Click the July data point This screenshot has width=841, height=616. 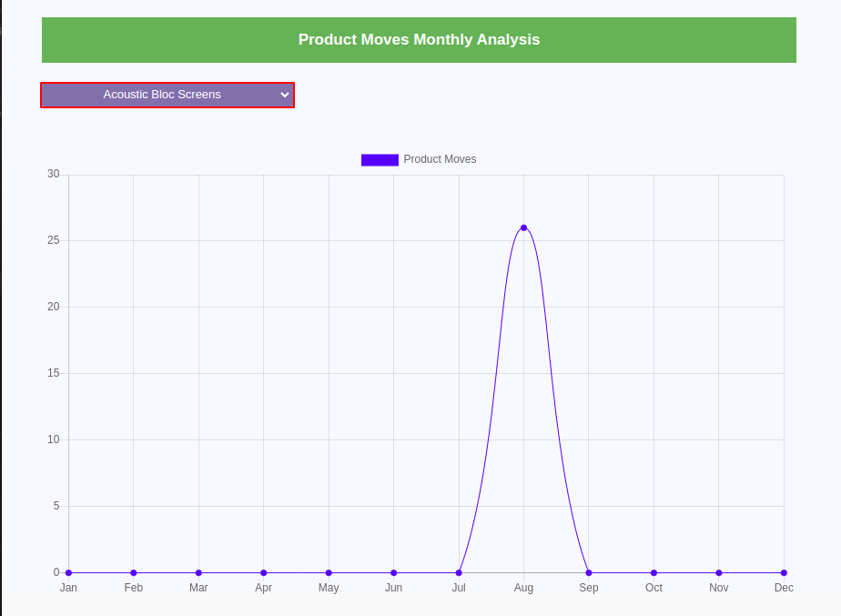(x=459, y=572)
